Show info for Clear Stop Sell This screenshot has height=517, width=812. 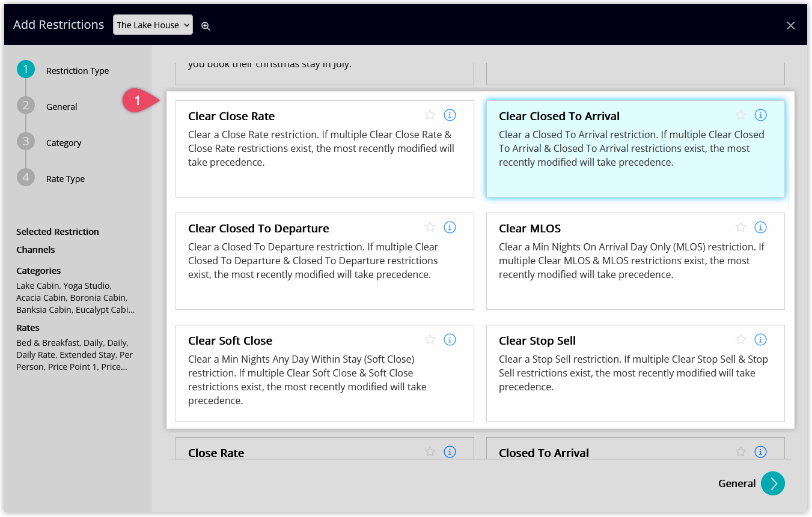point(760,339)
